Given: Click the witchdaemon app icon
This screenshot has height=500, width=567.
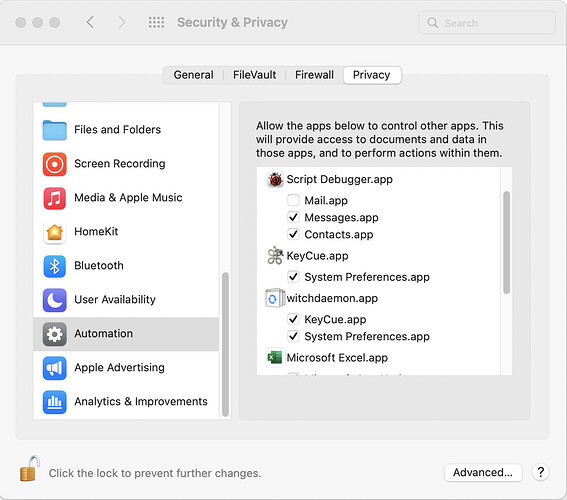Looking at the screenshot, I should point(275,298).
